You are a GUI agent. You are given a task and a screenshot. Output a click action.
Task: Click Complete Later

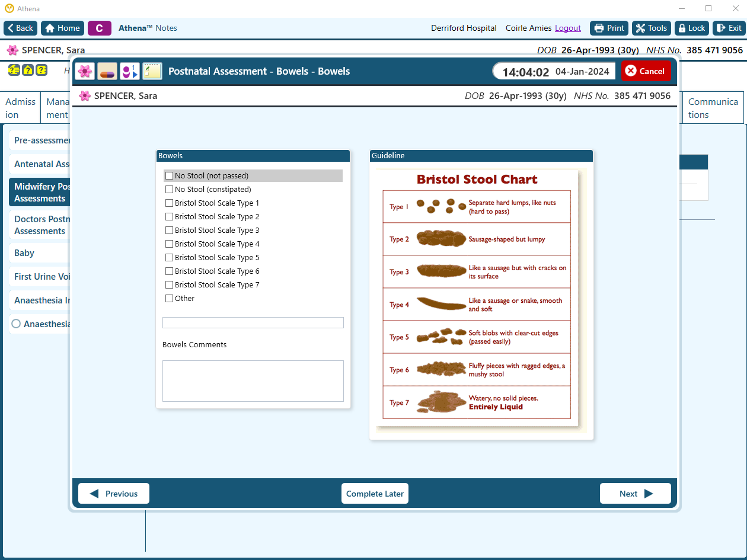375,494
